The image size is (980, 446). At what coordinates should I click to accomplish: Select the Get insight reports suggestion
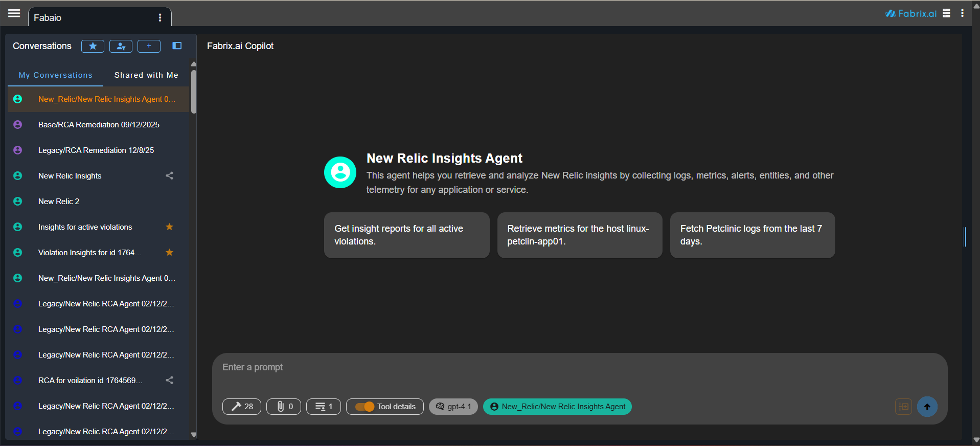click(x=406, y=235)
